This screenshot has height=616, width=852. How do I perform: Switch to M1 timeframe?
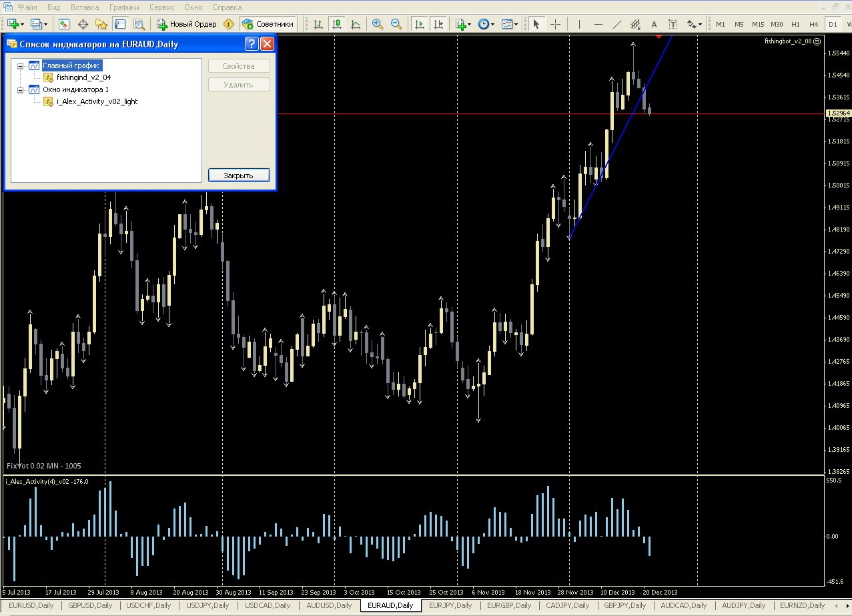(x=721, y=24)
